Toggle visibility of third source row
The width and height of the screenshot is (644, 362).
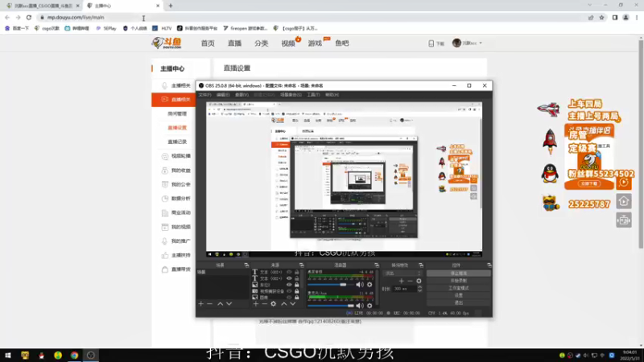(x=289, y=285)
